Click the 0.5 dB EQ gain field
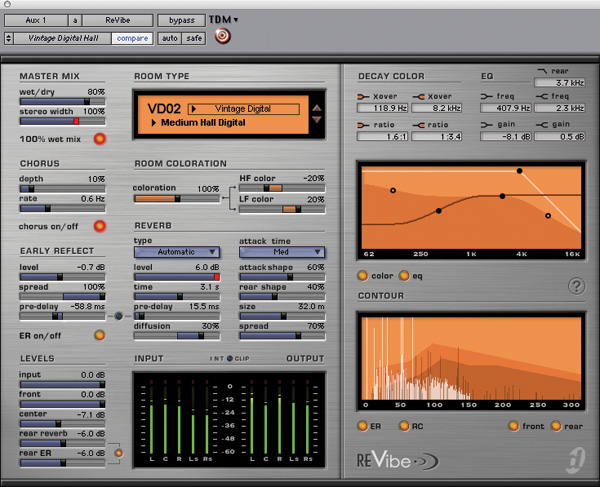Viewport: 600px width, 487px height. pyautogui.click(x=560, y=137)
